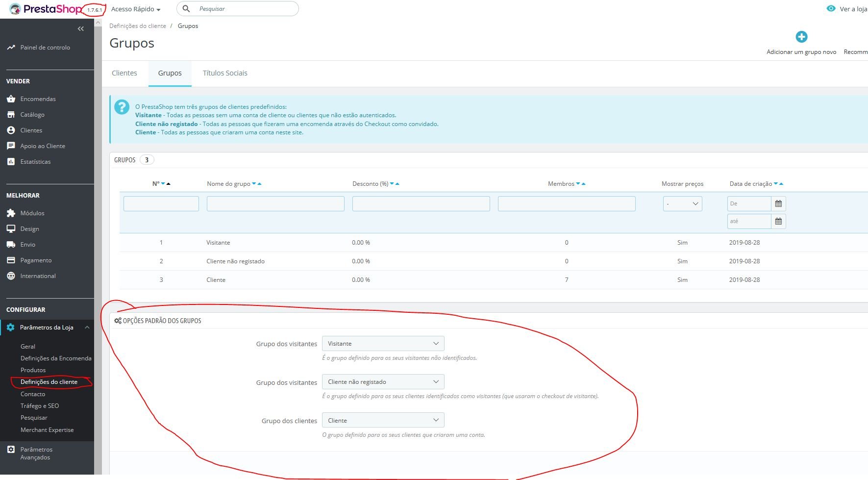Open the até date calendar icon
868x480 pixels.
(778, 221)
